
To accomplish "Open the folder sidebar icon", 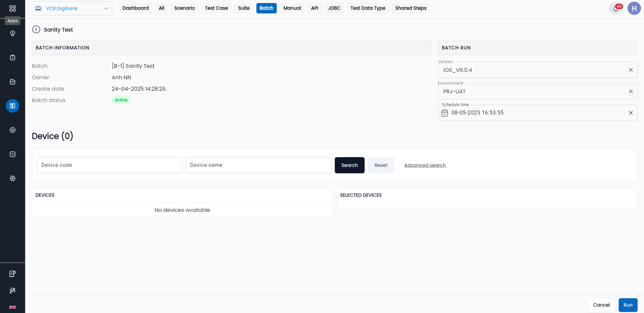I will [12, 82].
